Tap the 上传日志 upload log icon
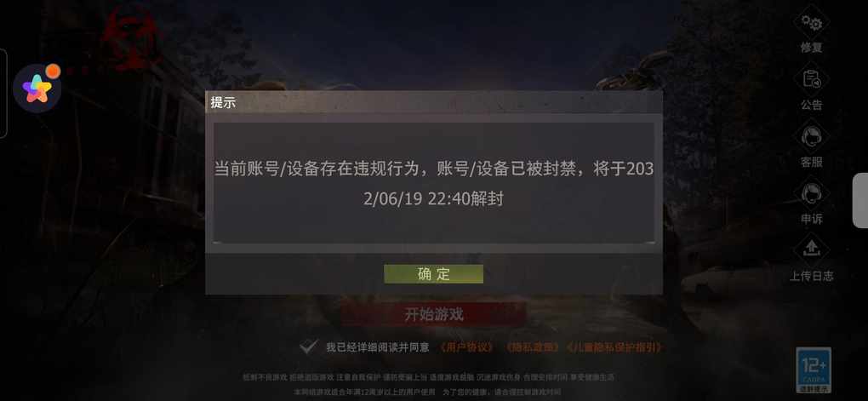This screenshot has height=401, width=868. tap(812, 250)
